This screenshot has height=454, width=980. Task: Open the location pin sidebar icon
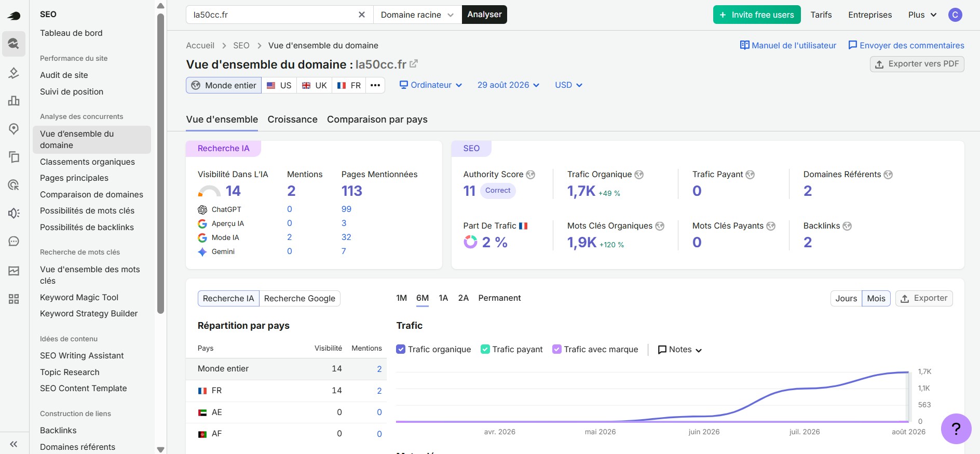14,129
